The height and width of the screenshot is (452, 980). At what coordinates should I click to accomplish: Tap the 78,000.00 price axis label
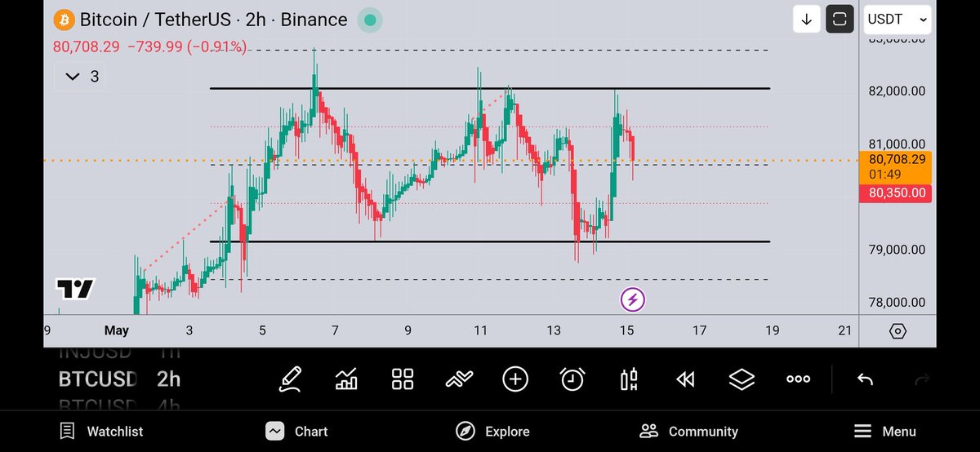897,303
